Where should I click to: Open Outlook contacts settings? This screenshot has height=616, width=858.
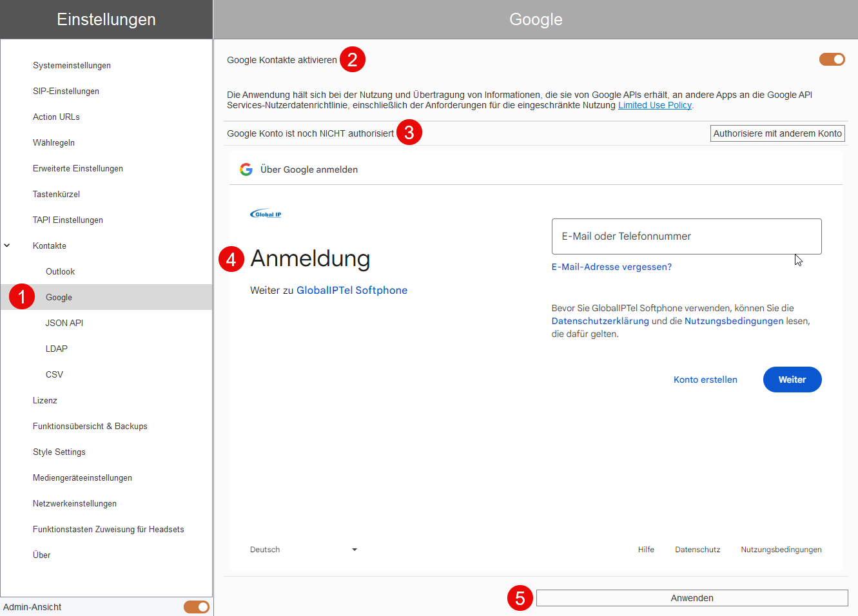[x=60, y=271]
